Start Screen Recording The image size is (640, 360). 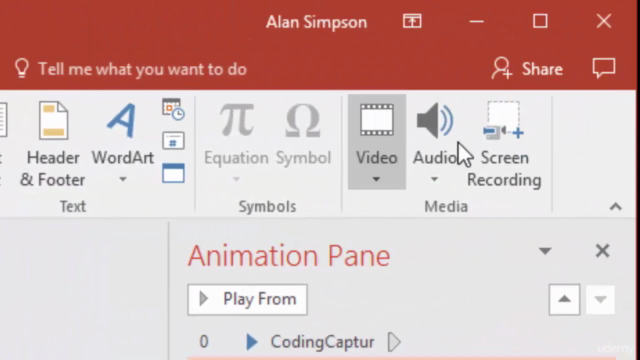tap(504, 144)
